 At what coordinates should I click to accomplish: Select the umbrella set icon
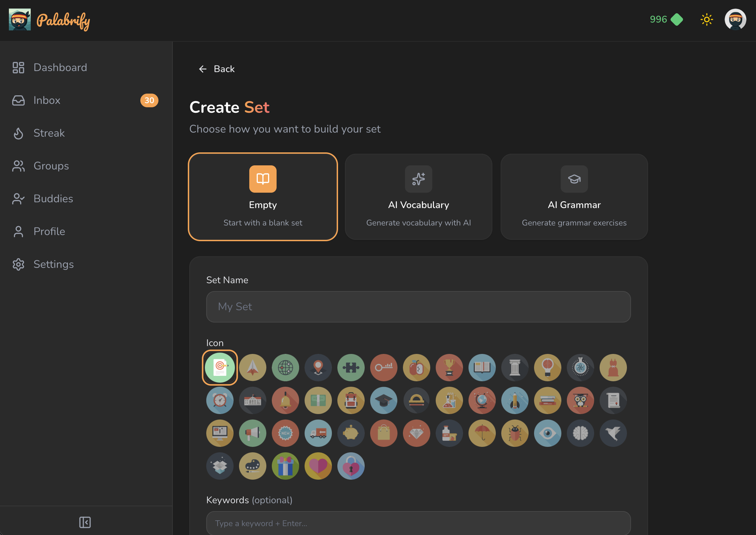pyautogui.click(x=482, y=433)
